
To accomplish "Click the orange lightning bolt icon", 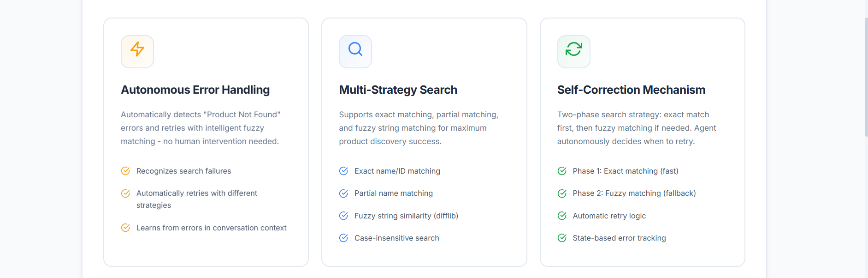I will pos(137,49).
